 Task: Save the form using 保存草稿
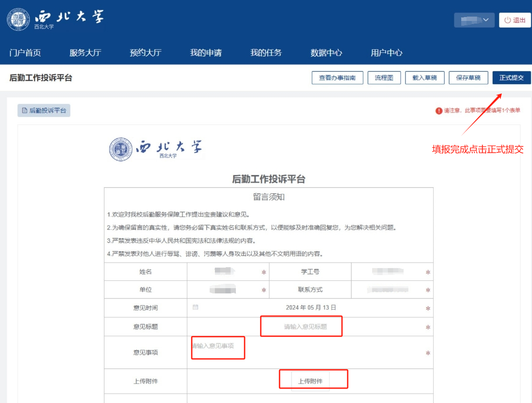point(468,78)
